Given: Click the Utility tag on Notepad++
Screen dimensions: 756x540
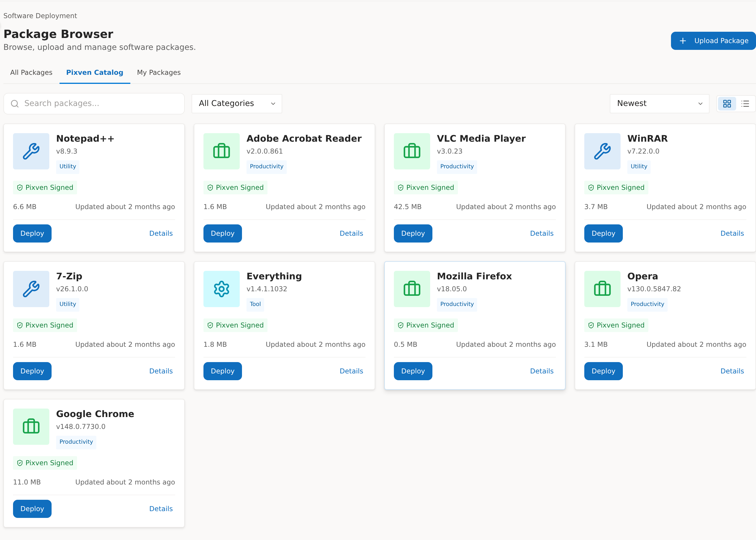Looking at the screenshot, I should [x=67, y=167].
